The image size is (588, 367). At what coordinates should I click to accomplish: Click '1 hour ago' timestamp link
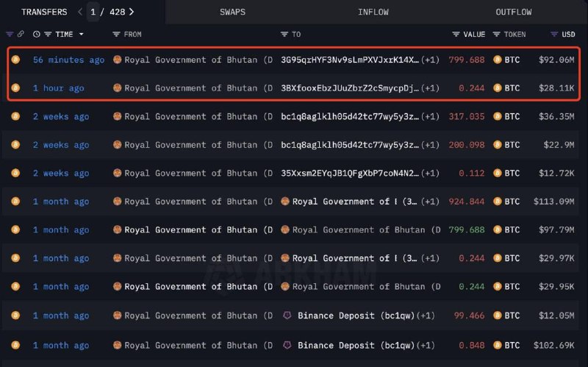pyautogui.click(x=59, y=88)
